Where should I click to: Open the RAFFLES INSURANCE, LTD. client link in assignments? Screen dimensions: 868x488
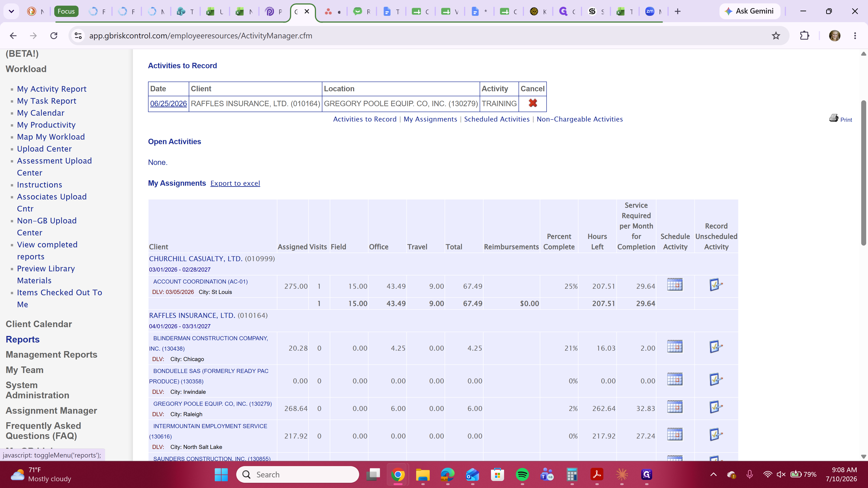click(x=192, y=316)
